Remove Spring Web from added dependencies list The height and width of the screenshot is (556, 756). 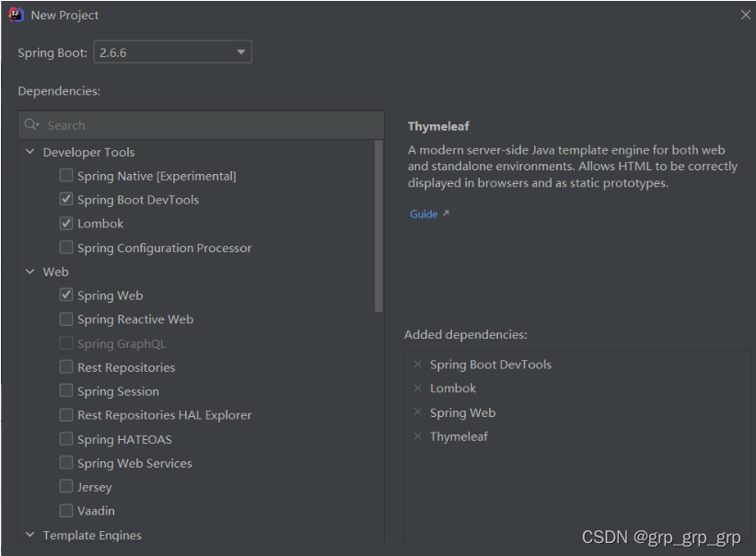[x=417, y=412]
